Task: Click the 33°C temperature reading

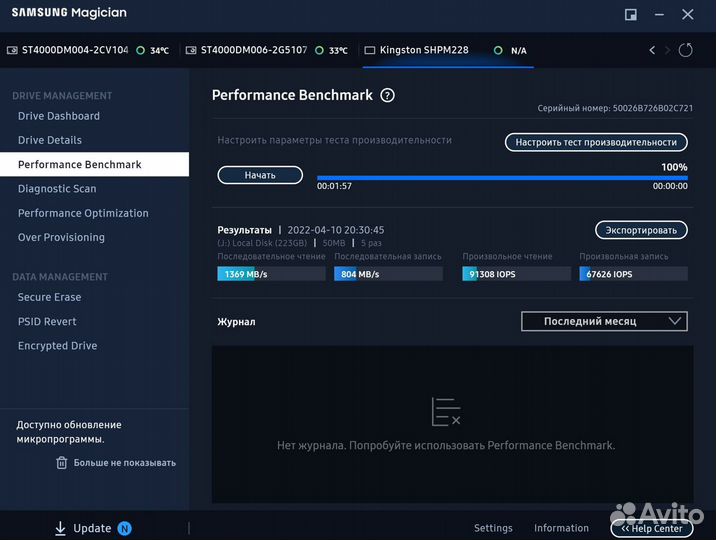Action: tap(338, 51)
